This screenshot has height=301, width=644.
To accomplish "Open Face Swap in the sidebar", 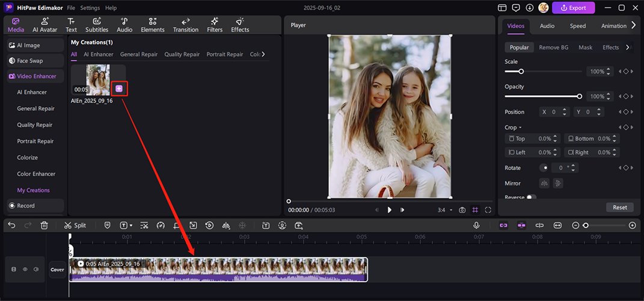I will pyautogui.click(x=35, y=61).
